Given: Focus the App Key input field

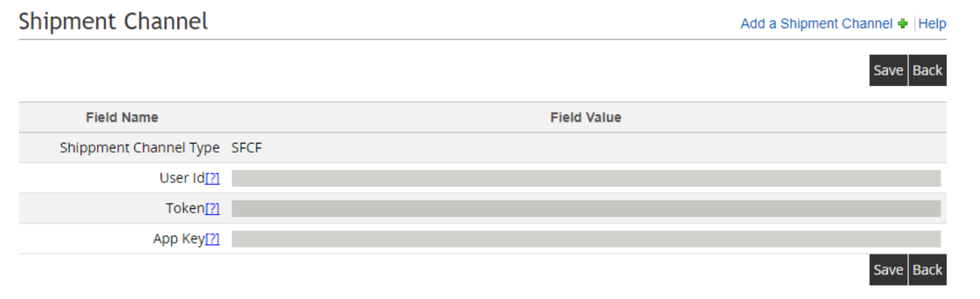Looking at the screenshot, I should (x=586, y=239).
